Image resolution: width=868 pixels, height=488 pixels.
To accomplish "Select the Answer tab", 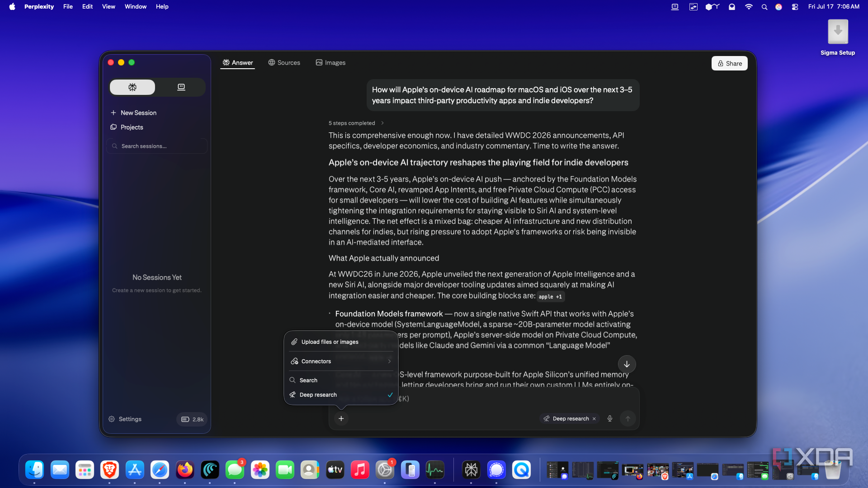I will click(x=237, y=63).
